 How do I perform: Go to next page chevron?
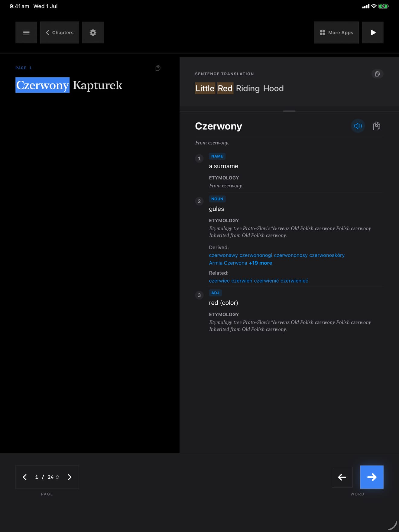(70, 477)
